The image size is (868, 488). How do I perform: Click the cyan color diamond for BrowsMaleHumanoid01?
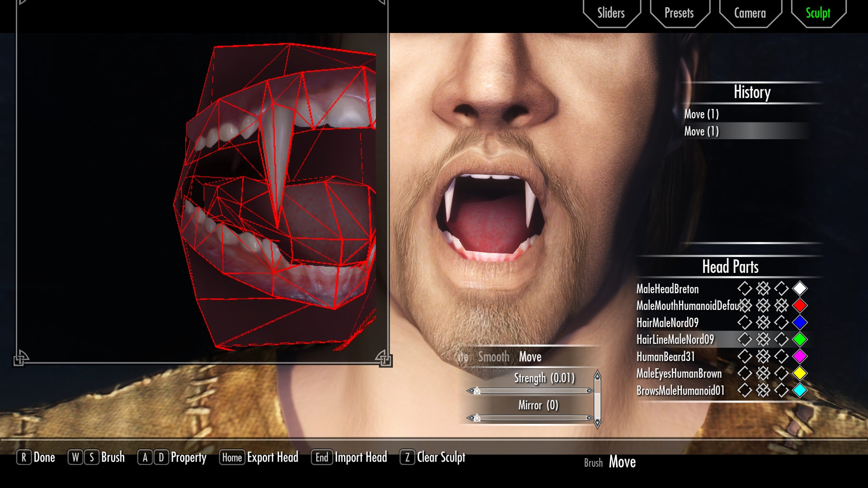pos(800,390)
